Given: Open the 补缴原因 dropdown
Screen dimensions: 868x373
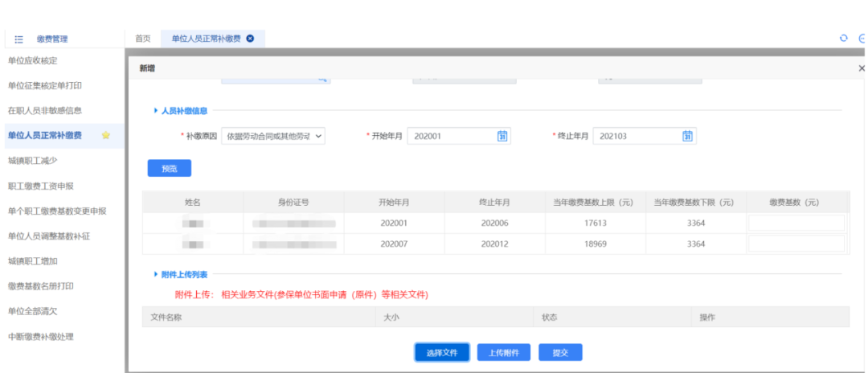Looking at the screenshot, I should 273,136.
